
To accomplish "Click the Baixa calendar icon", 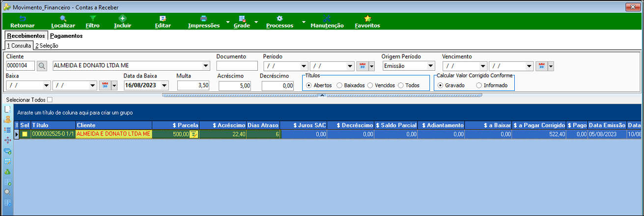I will coord(105,85).
